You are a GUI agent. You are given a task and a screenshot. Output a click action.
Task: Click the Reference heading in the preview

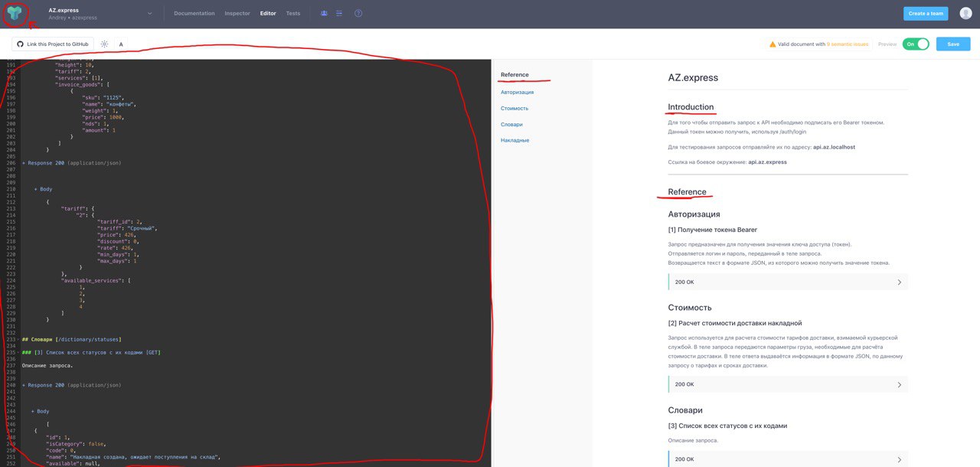coord(687,191)
